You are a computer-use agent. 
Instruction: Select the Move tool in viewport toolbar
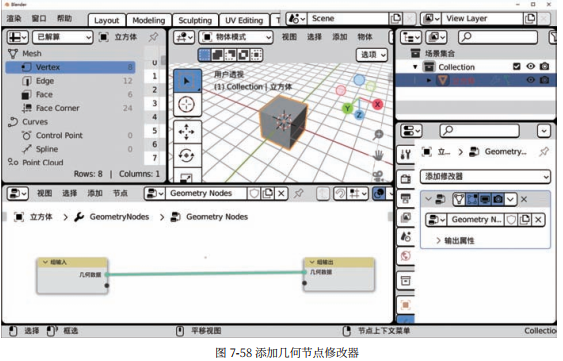point(186,132)
